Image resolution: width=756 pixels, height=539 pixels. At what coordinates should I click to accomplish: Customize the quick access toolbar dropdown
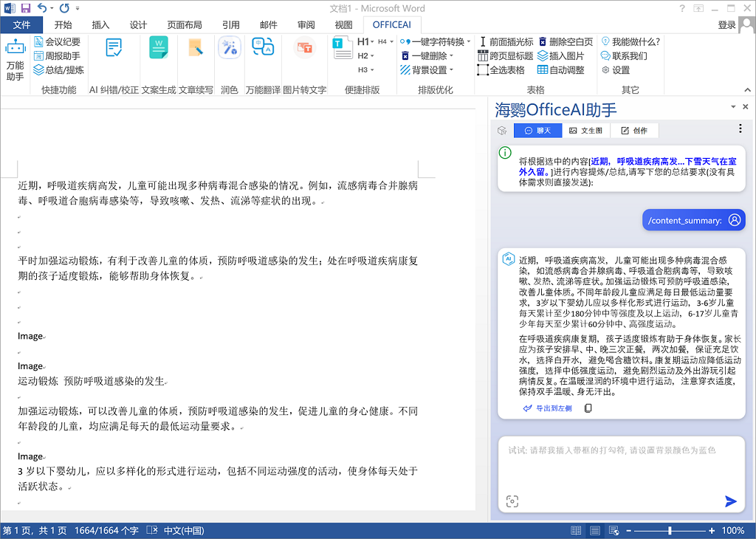pyautogui.click(x=78, y=8)
